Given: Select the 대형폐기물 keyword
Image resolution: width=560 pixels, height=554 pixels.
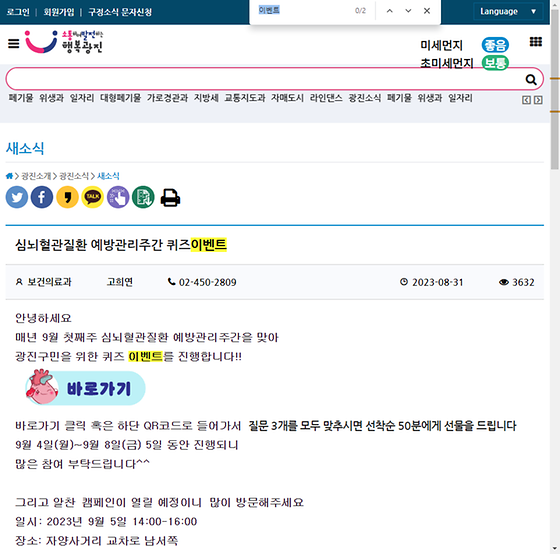Looking at the screenshot, I should coord(121,98).
